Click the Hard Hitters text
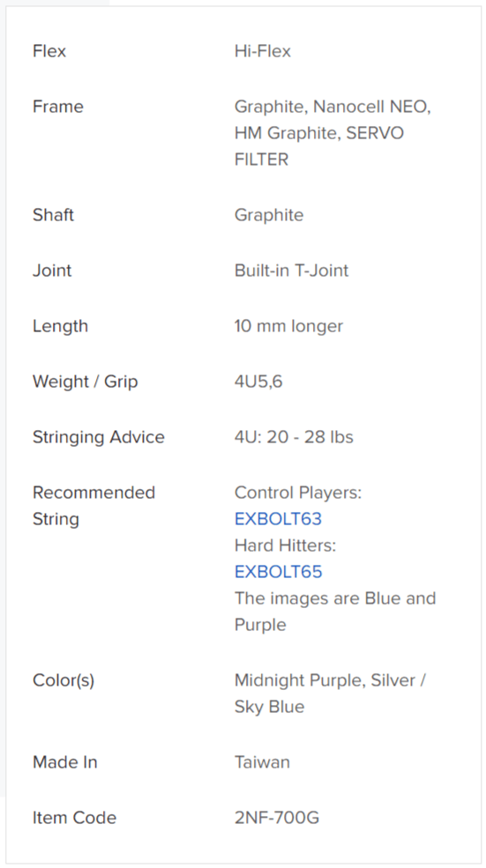The height and width of the screenshot is (868, 486). [x=285, y=545]
